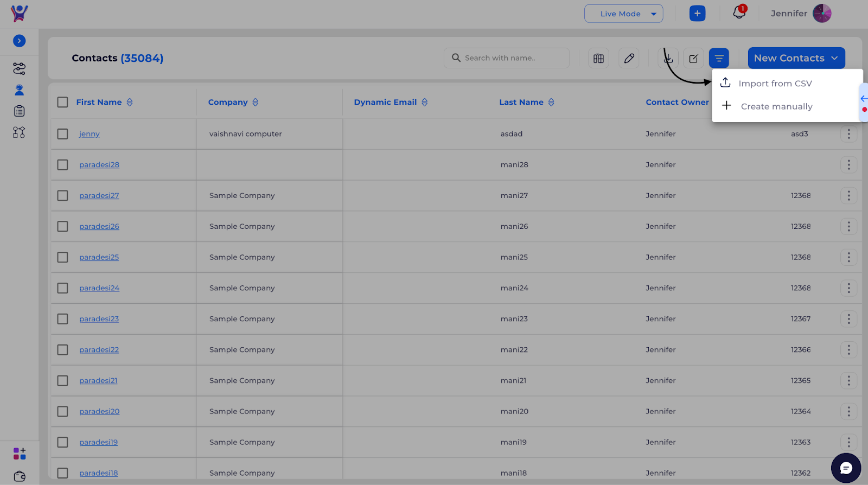868x485 pixels.
Task: Open the paradesi27 contact link
Action: point(99,195)
